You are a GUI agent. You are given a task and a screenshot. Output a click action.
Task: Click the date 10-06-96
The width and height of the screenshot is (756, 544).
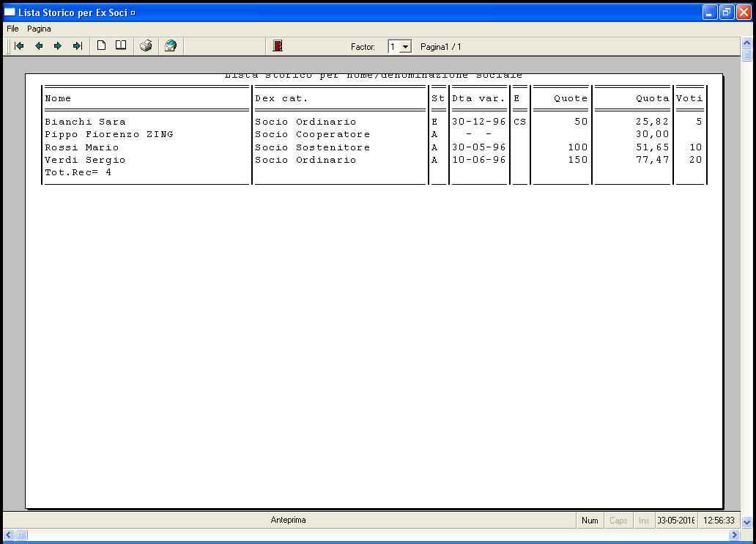(x=479, y=160)
